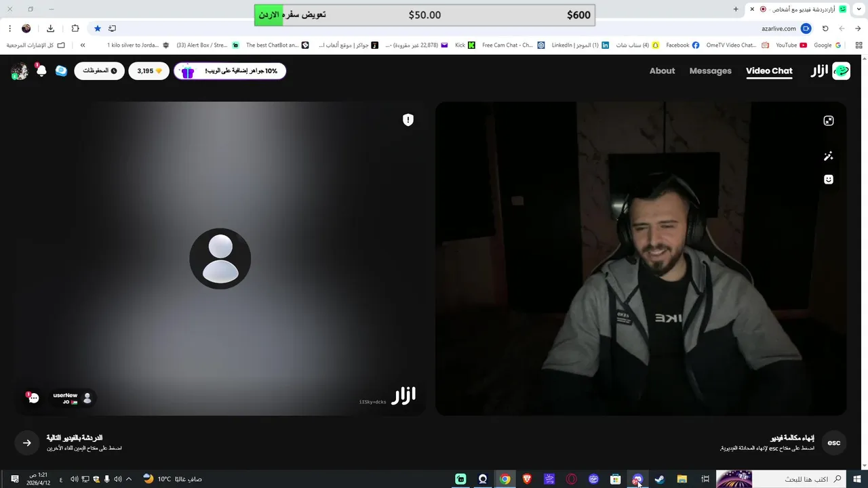Open userNew JO profile chip

tap(73, 399)
